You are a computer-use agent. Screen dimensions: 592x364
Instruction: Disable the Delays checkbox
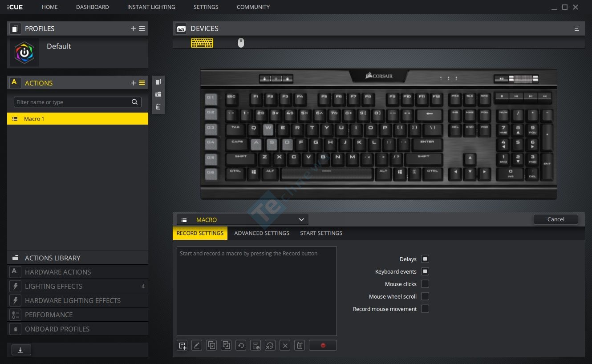pos(425,259)
